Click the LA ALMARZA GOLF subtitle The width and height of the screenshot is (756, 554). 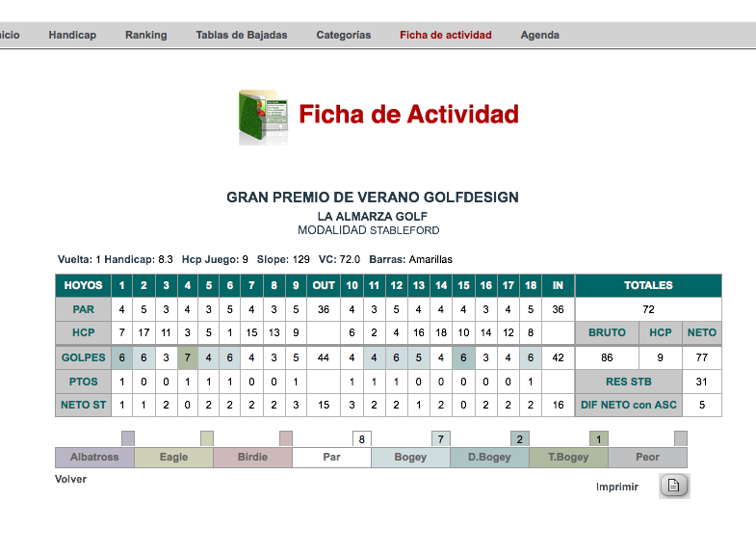372,217
